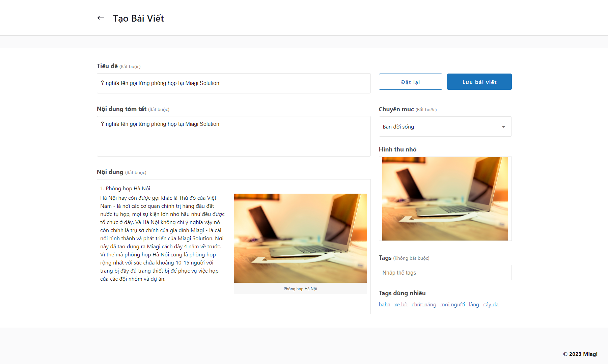
Task: Select the Ban đời sống category combo box
Action: click(445, 127)
